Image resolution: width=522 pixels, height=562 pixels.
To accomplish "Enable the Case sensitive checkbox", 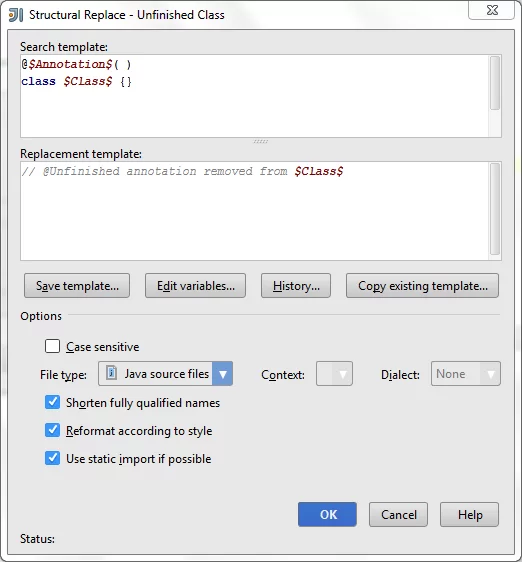I will [52, 346].
